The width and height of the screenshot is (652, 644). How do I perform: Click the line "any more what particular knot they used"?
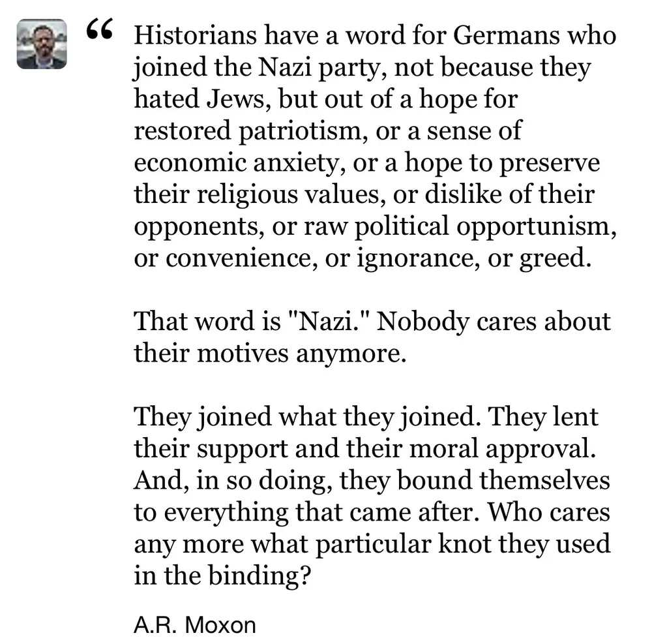[372, 545]
